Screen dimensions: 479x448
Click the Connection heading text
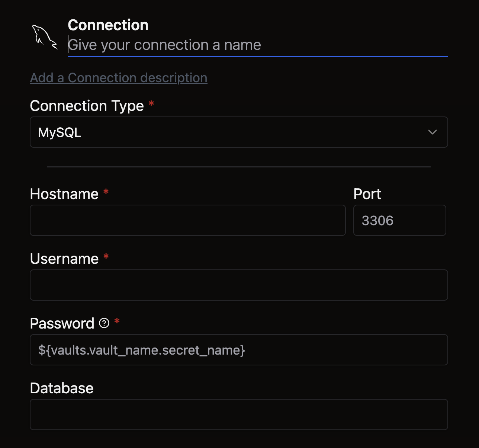[108, 25]
